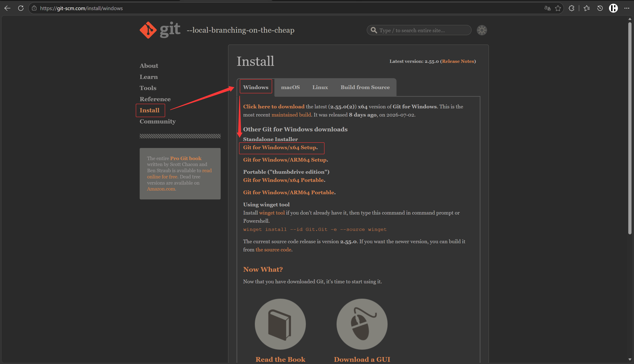The width and height of the screenshot is (634, 364).
Task: Click the 'Now What?' heading
Action: coord(263,269)
